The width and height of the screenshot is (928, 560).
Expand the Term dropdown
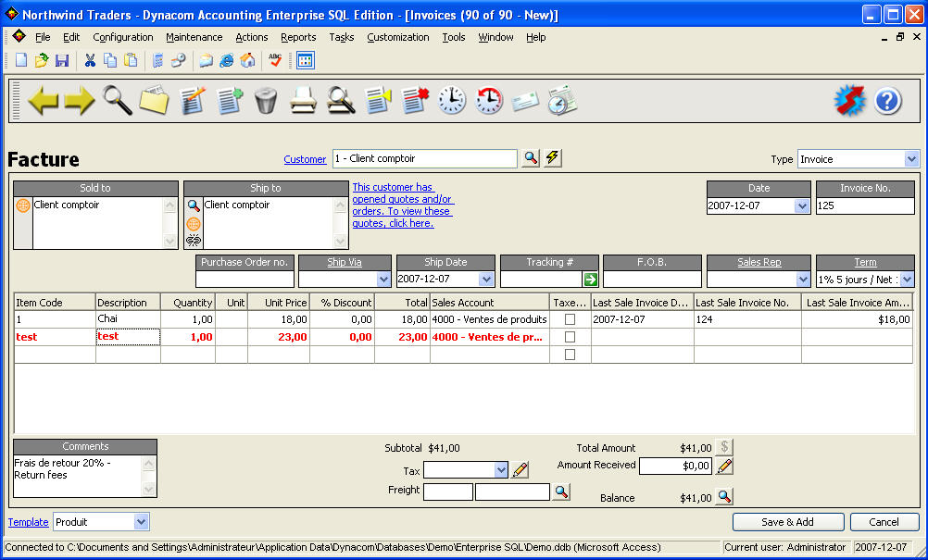907,280
